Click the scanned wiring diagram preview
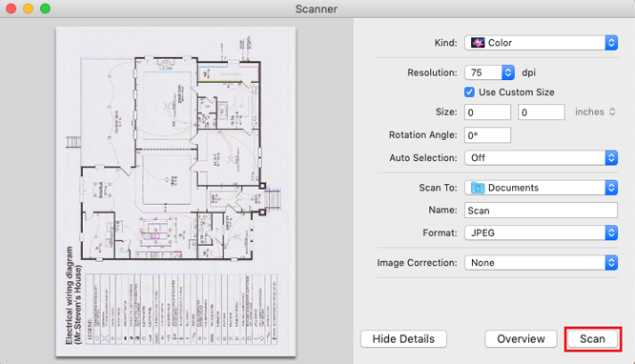 [175, 192]
